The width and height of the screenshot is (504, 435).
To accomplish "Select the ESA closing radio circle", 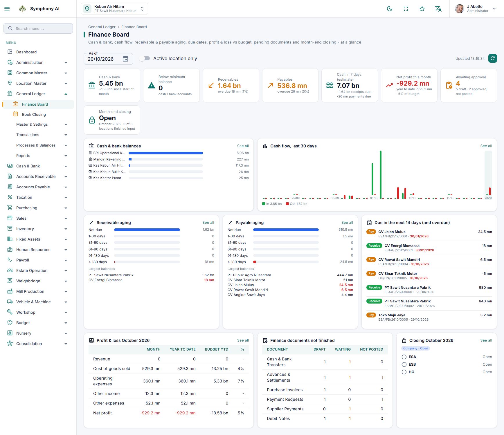I will point(404,357).
